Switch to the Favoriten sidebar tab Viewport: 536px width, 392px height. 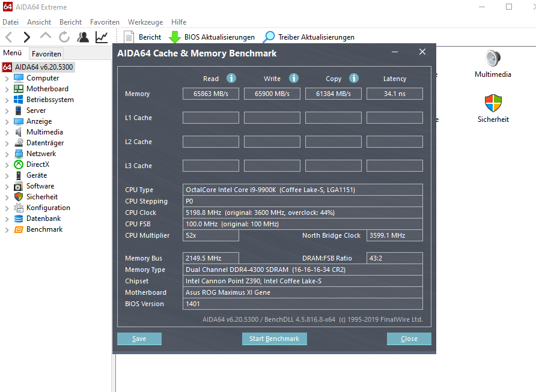(46, 53)
